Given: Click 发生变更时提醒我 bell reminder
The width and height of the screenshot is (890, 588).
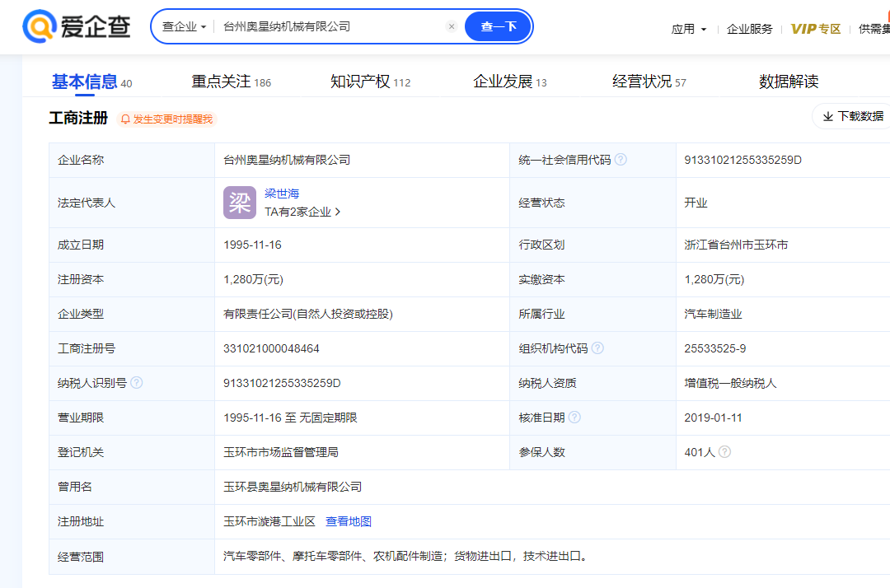Looking at the screenshot, I should click(166, 119).
